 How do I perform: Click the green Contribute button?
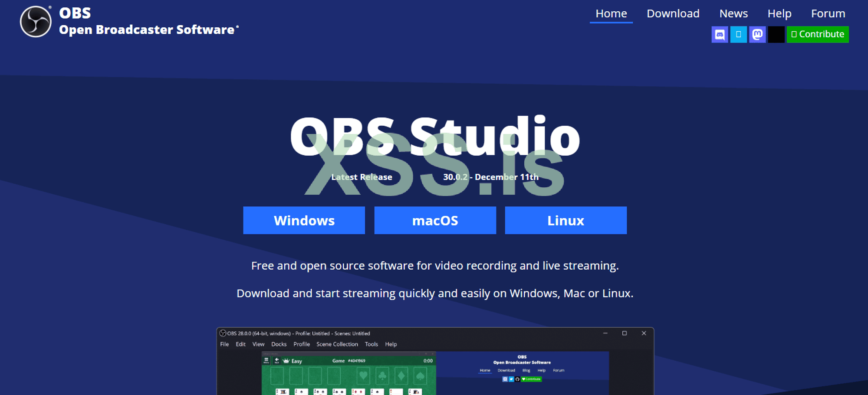click(818, 34)
